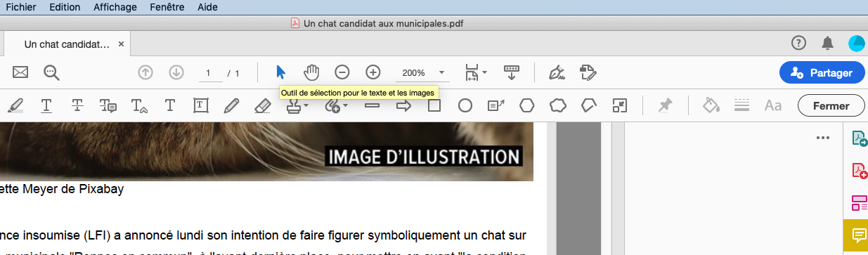The width and height of the screenshot is (868, 255).
Task: Select the line drawing tool
Action: point(373,105)
